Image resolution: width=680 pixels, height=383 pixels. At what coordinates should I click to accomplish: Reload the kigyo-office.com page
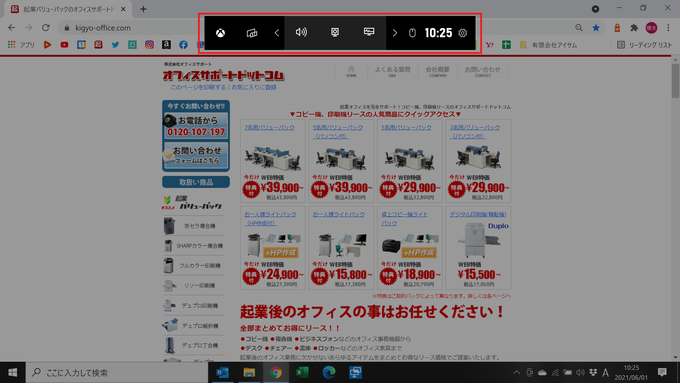tap(46, 28)
